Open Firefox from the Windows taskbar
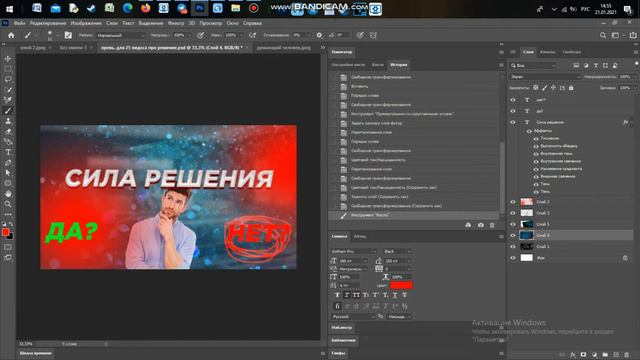 coord(145,8)
